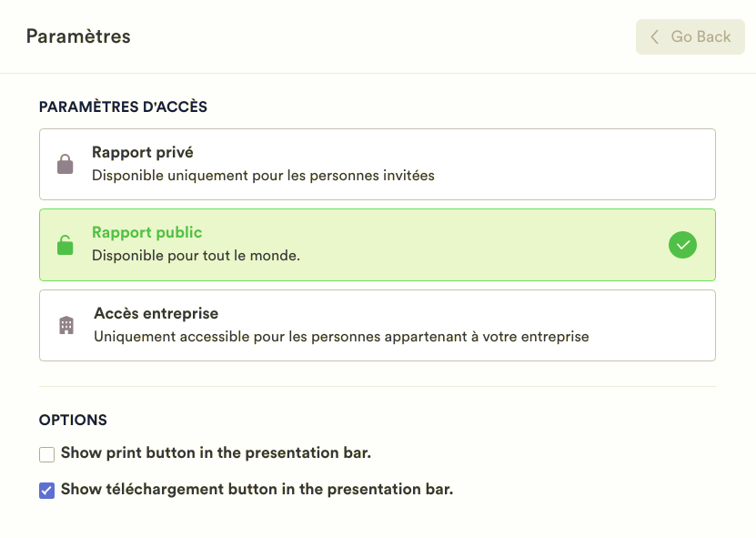Click the closed padlock icon for Rapport privé
This screenshot has height=538, width=756.
coord(65,165)
